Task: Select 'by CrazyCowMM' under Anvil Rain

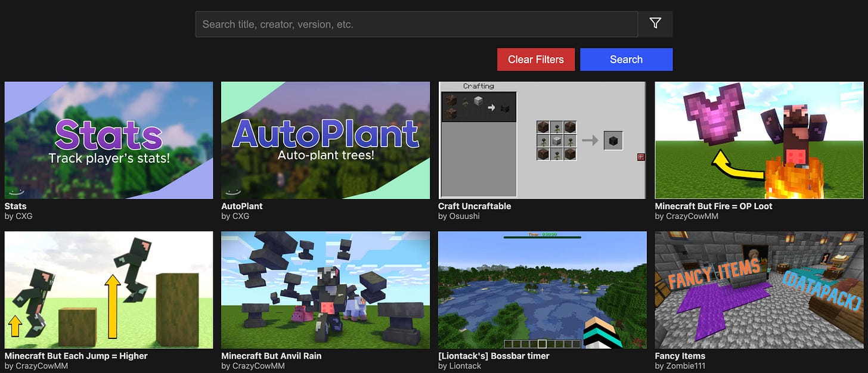Action: click(x=253, y=366)
